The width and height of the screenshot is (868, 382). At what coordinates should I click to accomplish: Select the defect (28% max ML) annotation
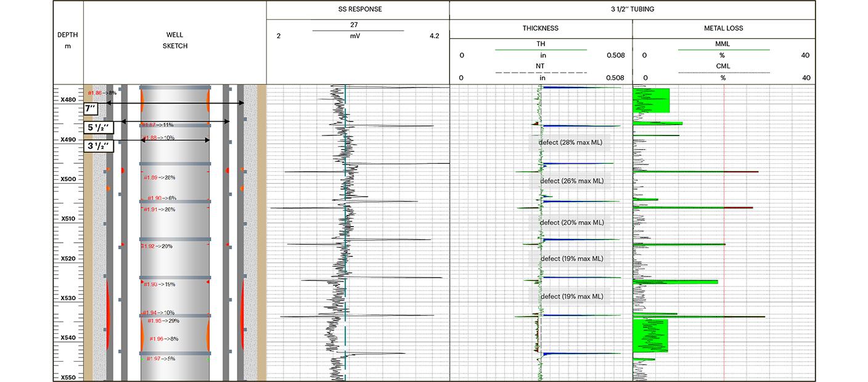pos(570,143)
